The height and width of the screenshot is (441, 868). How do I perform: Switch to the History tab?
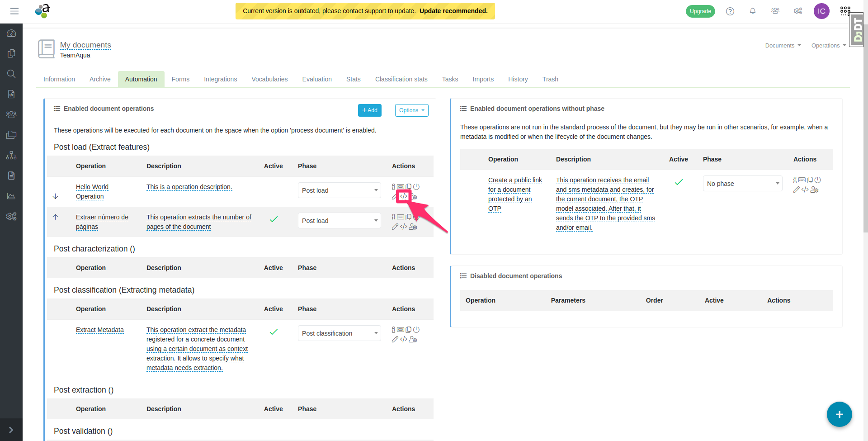(518, 79)
